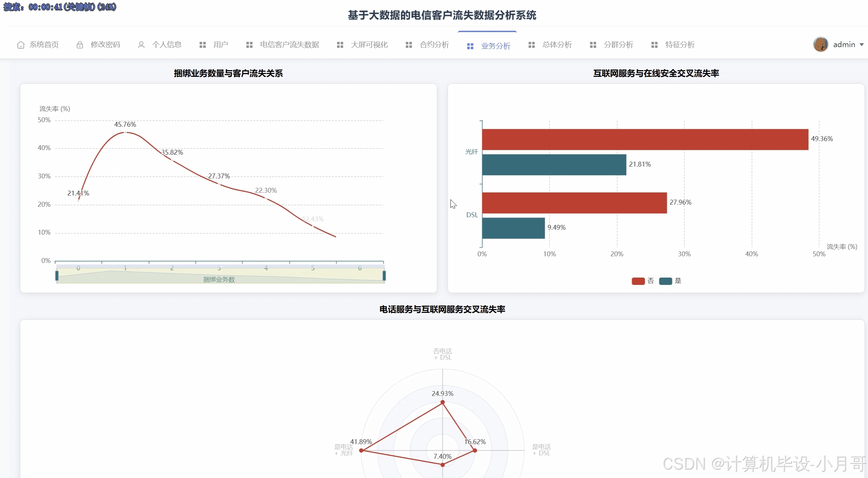Click the 电话服务与互联网服务交叉流失率 chart title
Screen dimensions: 868x478
(x=442, y=309)
